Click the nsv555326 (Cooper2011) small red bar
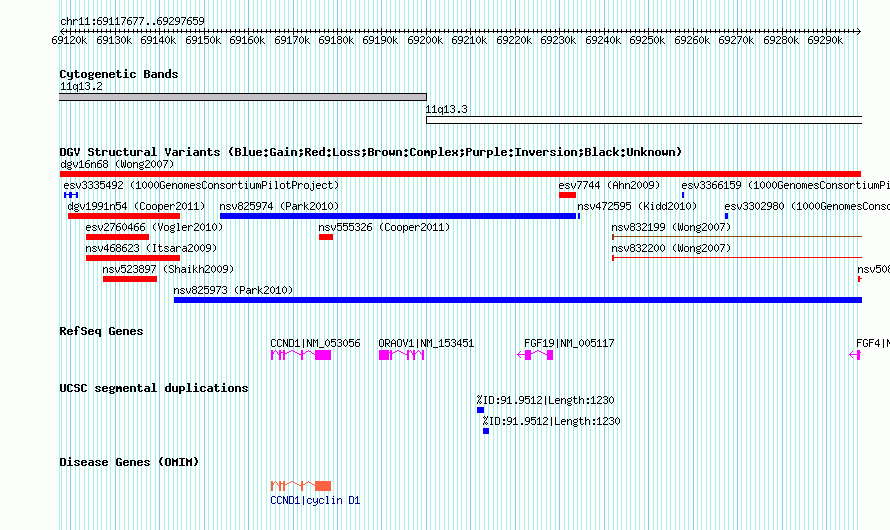Screen dimensions: 890x530 point(326,237)
